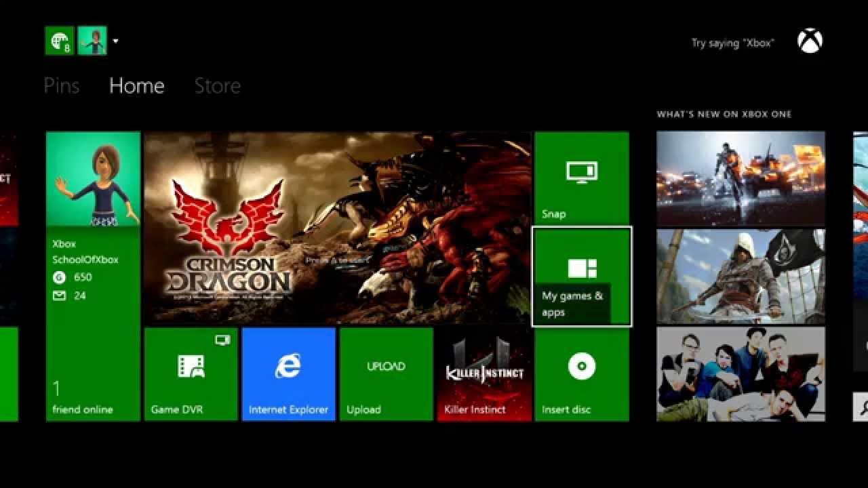Open My games & apps tile
Viewport: 868px width, 488px height.
click(582, 277)
